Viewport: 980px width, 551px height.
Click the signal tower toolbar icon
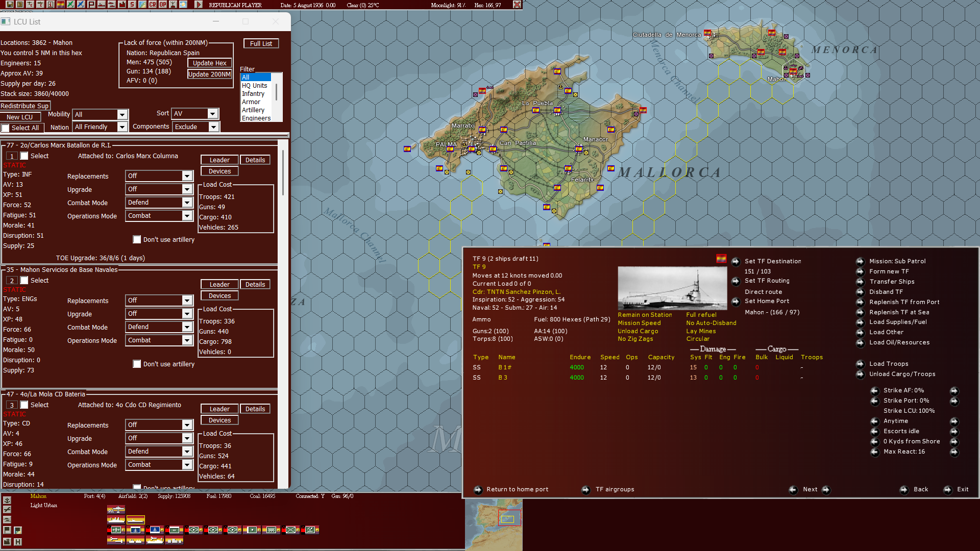pyautogui.click(x=173, y=5)
